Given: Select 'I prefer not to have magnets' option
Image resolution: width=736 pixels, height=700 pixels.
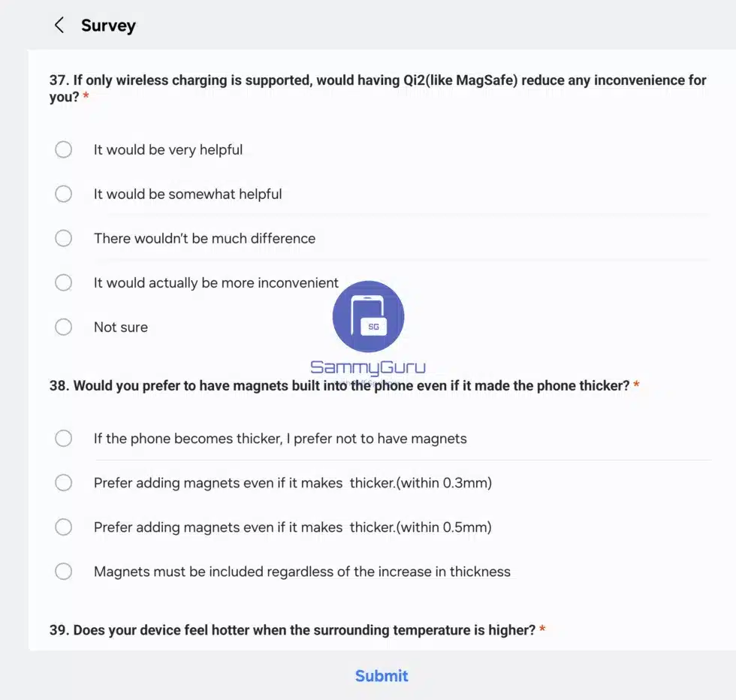Looking at the screenshot, I should click(x=63, y=439).
